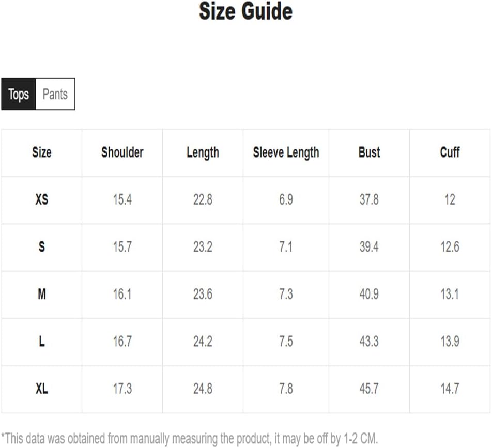Screen dimensions: 492x448
Task: Click the M bust value 40.9
Action: 369,294
